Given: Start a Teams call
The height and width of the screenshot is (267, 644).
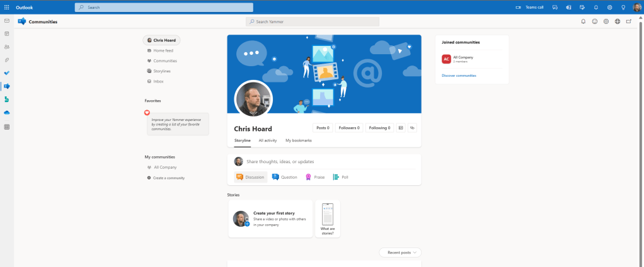Looking at the screenshot, I should point(529,7).
